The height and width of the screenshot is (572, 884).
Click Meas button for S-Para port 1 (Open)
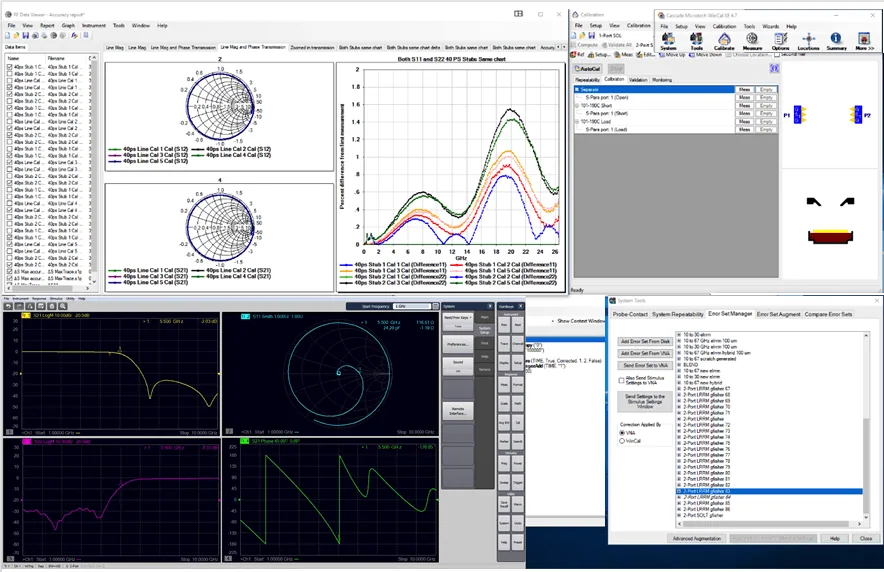point(744,97)
